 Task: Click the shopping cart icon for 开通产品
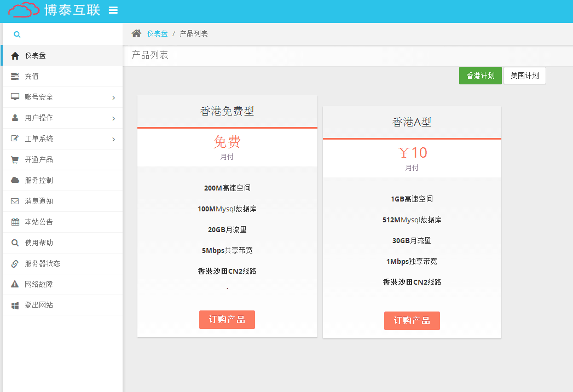coord(15,160)
